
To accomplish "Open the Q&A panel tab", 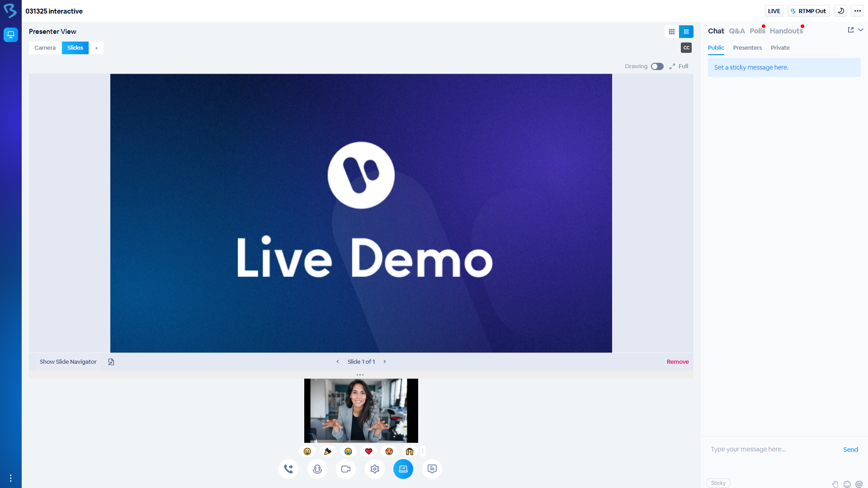I will point(737,31).
